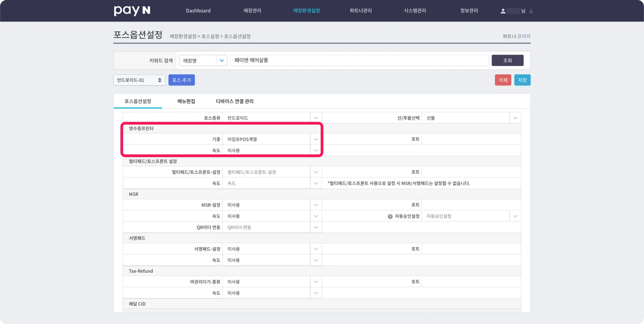The width and height of the screenshot is (644, 324).
Task: Click the 멀티패드/토스프론트 포트 input field
Action: click(471, 172)
